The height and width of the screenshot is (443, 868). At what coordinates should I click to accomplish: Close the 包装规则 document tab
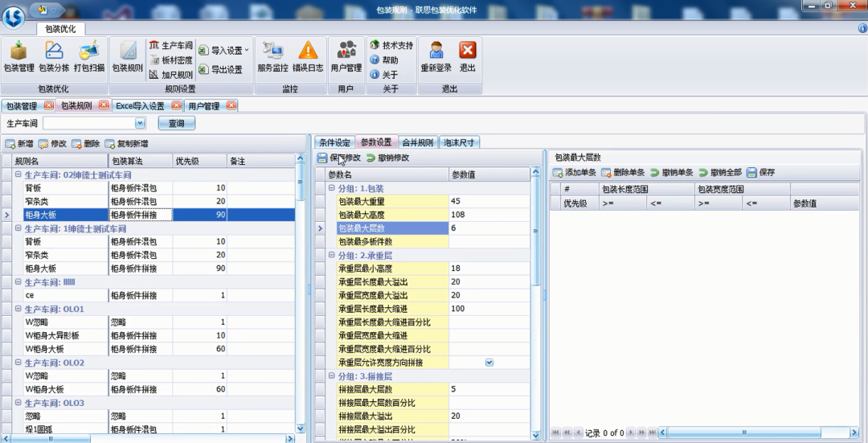(104, 105)
